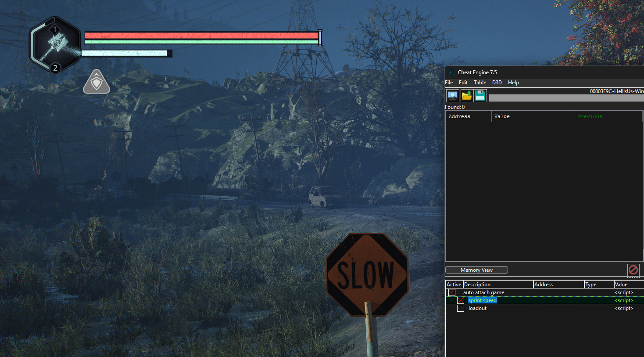The height and width of the screenshot is (357, 644).
Task: Click the gray scan progress bar in Cheat Engine
Action: 566,98
